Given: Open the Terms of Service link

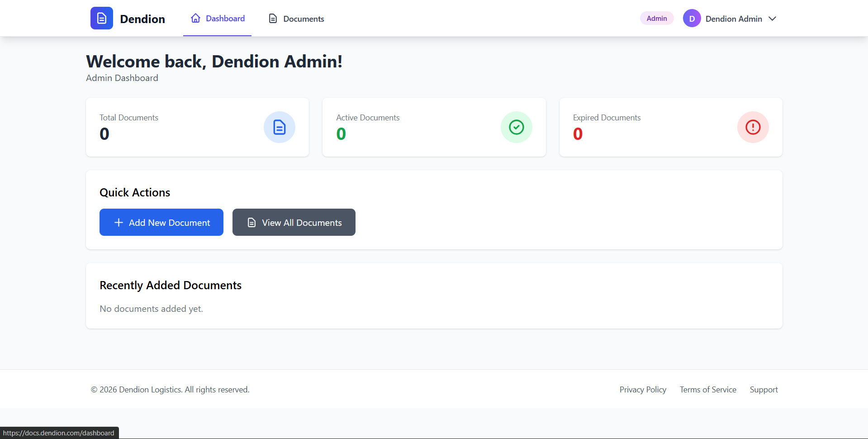Looking at the screenshot, I should [708, 389].
